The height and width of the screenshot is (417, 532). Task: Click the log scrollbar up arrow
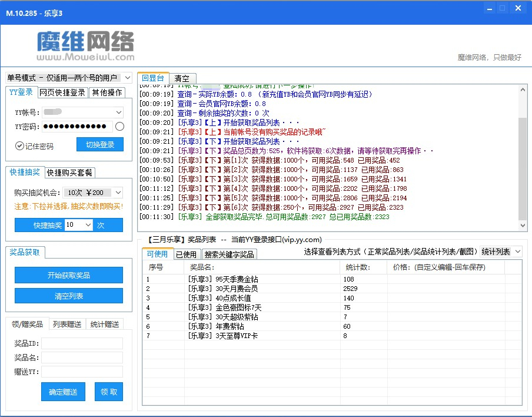click(523, 90)
